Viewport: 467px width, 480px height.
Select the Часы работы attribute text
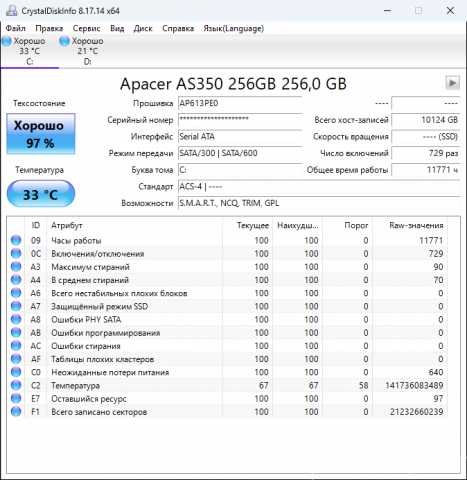tap(76, 241)
